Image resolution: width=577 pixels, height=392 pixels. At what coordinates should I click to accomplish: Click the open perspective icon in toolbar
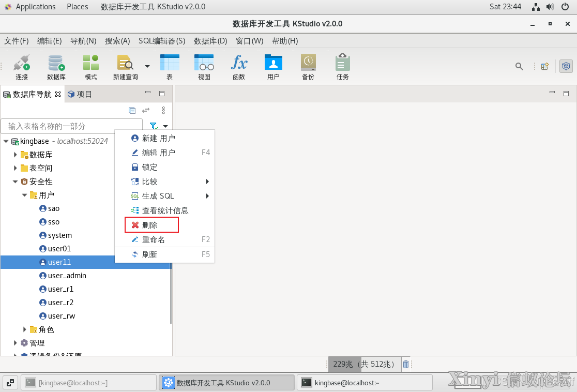[545, 66]
